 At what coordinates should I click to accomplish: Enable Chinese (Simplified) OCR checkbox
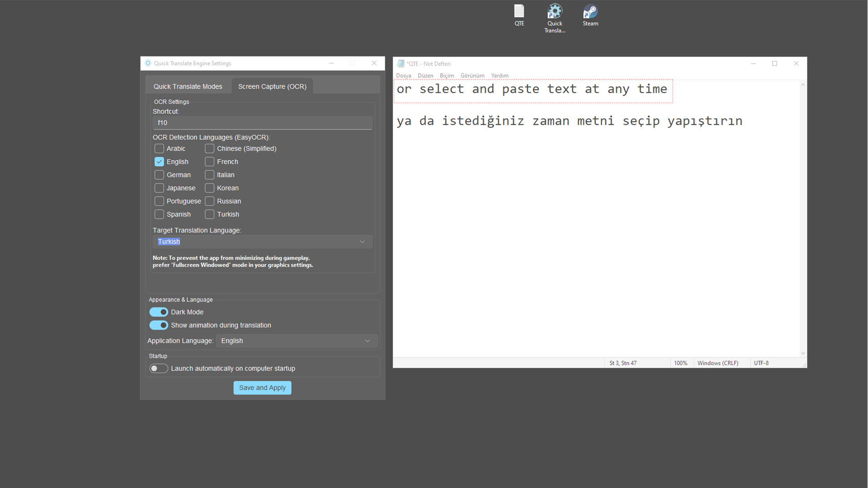[209, 149]
